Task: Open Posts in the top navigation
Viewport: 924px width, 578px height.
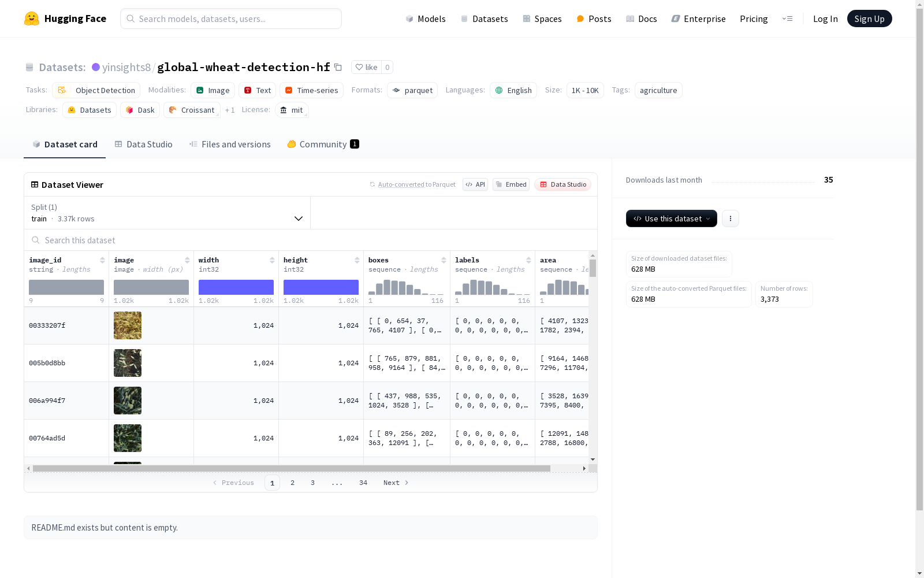Action: tap(594, 18)
